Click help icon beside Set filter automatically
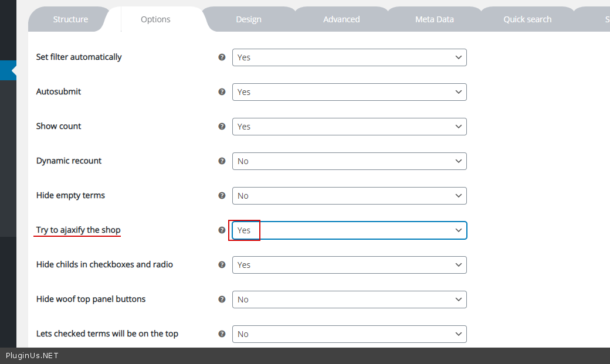The image size is (610, 364). pyautogui.click(x=222, y=57)
